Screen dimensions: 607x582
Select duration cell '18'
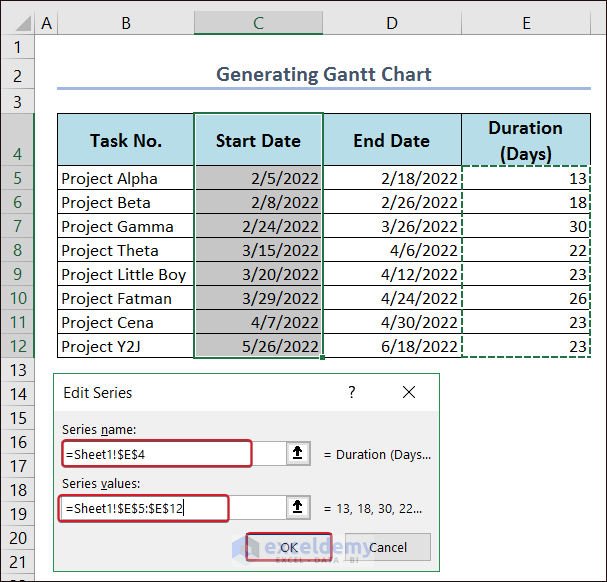(526, 202)
